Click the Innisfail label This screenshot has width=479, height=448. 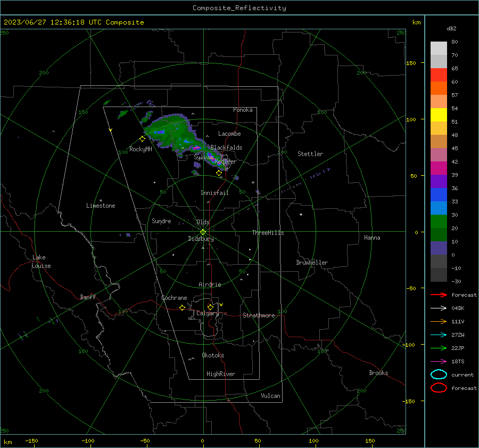[214, 193]
